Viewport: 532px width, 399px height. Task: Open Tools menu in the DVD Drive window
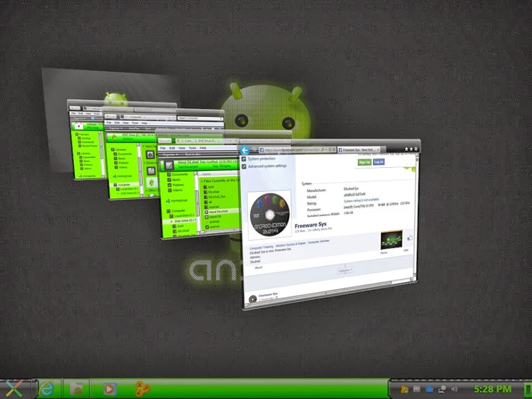(x=192, y=148)
